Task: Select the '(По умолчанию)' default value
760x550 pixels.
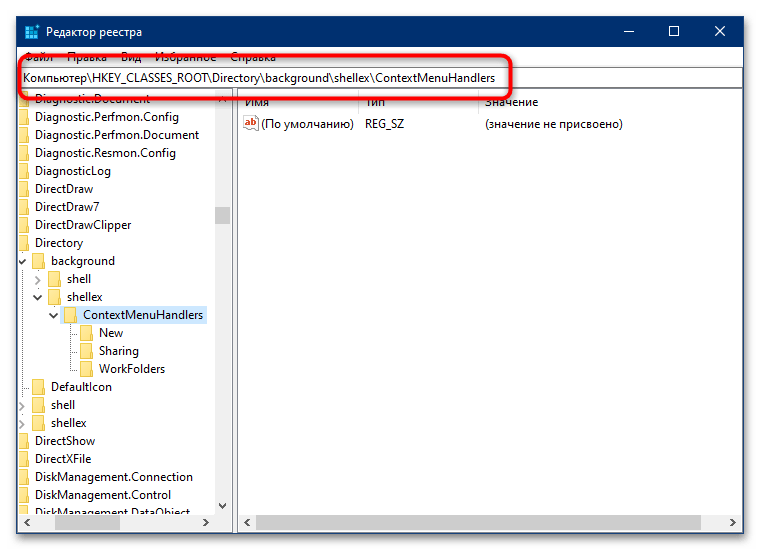Action: [x=307, y=124]
